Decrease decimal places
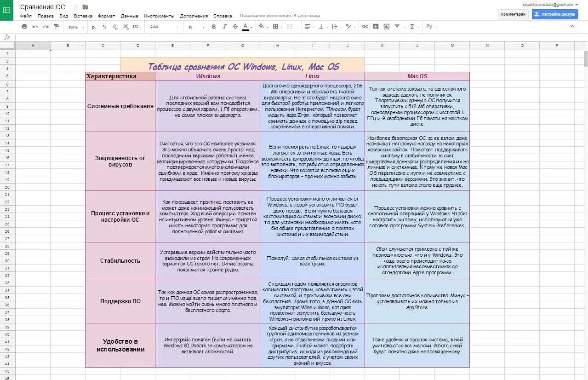The height and width of the screenshot is (380, 588). pos(115,27)
